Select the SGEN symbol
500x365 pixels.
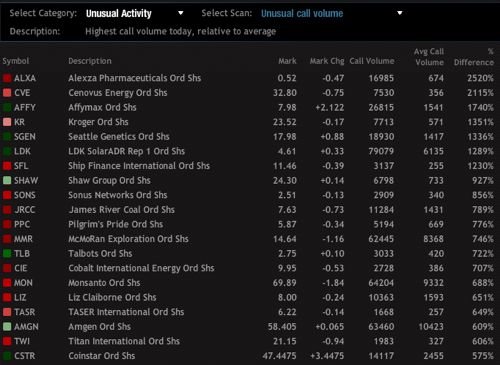click(25, 137)
